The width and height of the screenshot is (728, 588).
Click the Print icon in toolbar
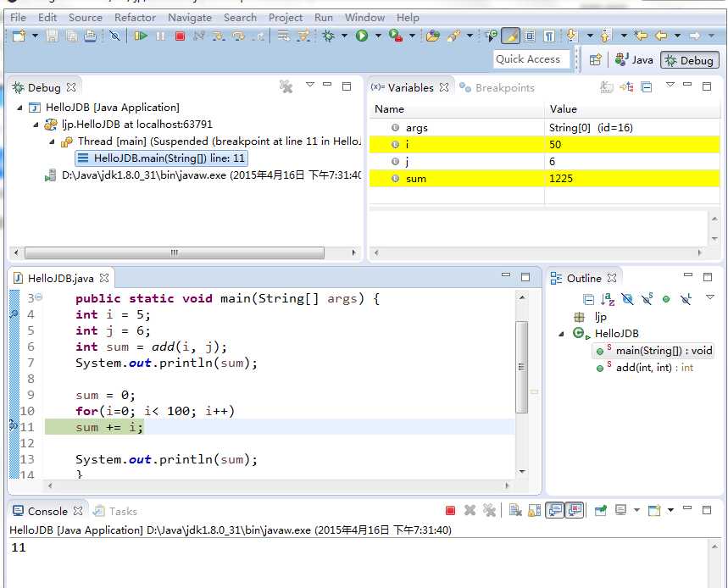click(x=91, y=36)
